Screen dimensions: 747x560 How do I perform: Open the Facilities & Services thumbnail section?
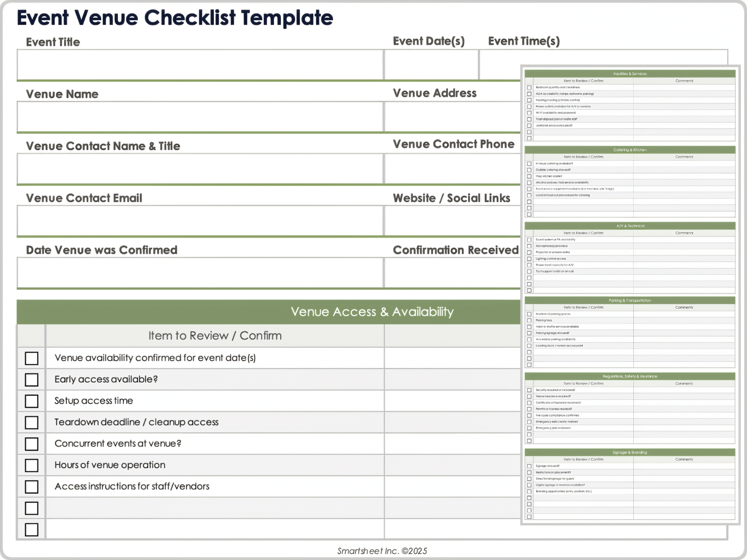pyautogui.click(x=630, y=73)
